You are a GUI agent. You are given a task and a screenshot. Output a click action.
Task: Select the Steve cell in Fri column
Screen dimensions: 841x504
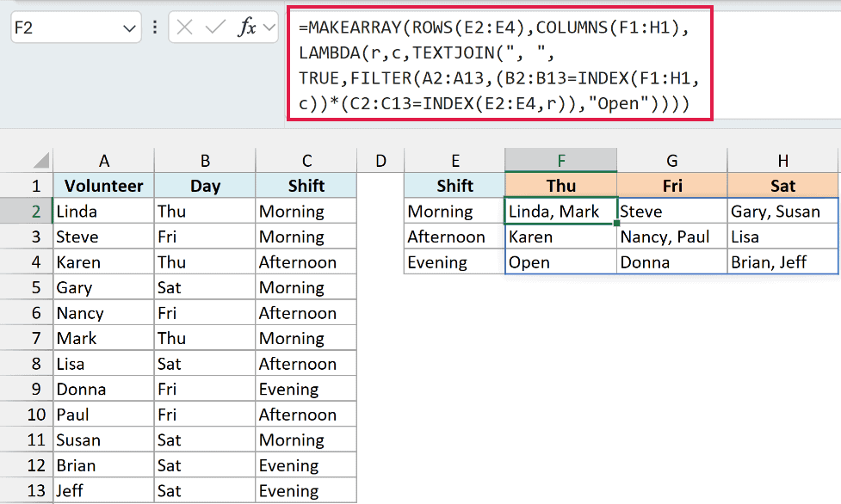click(x=672, y=212)
